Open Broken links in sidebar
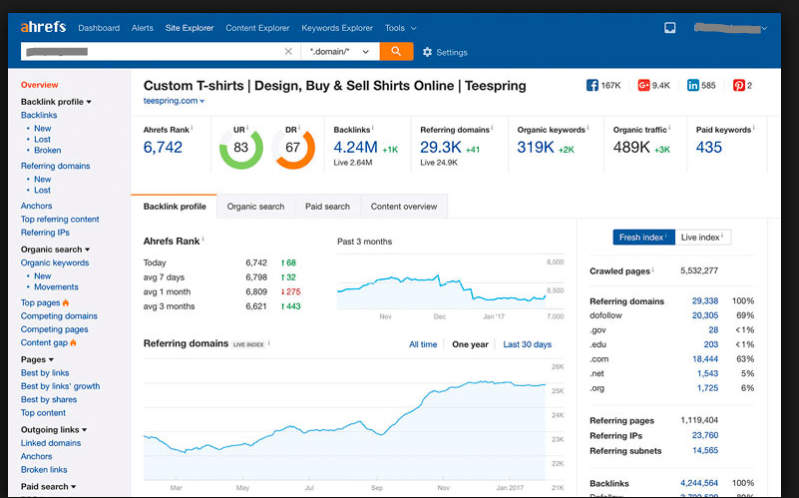Viewport: 799px width, 498px height. pyautogui.click(x=44, y=469)
